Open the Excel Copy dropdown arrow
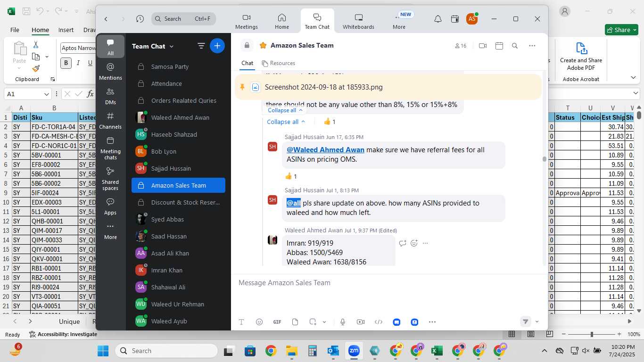This screenshot has width=644, height=362. [47, 57]
